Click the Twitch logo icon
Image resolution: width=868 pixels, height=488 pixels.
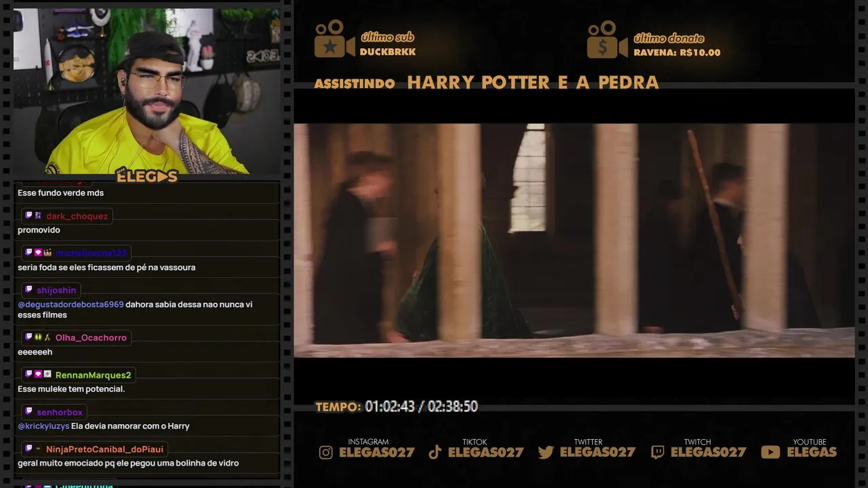(x=657, y=452)
